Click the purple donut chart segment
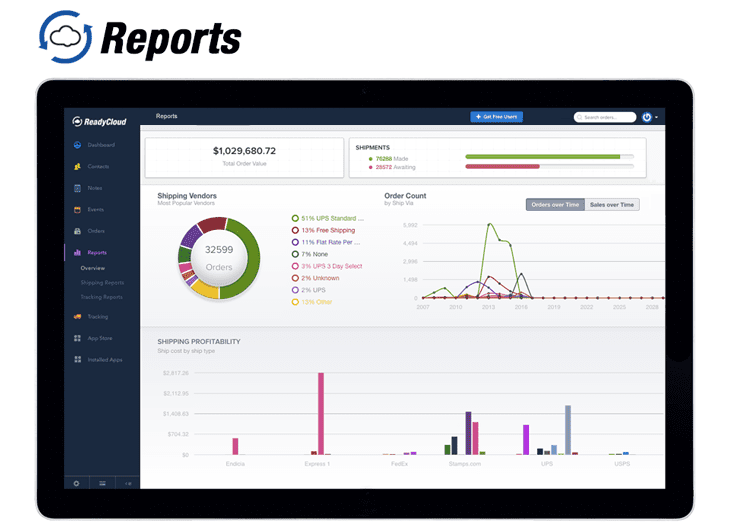730x532 pixels. (x=191, y=236)
